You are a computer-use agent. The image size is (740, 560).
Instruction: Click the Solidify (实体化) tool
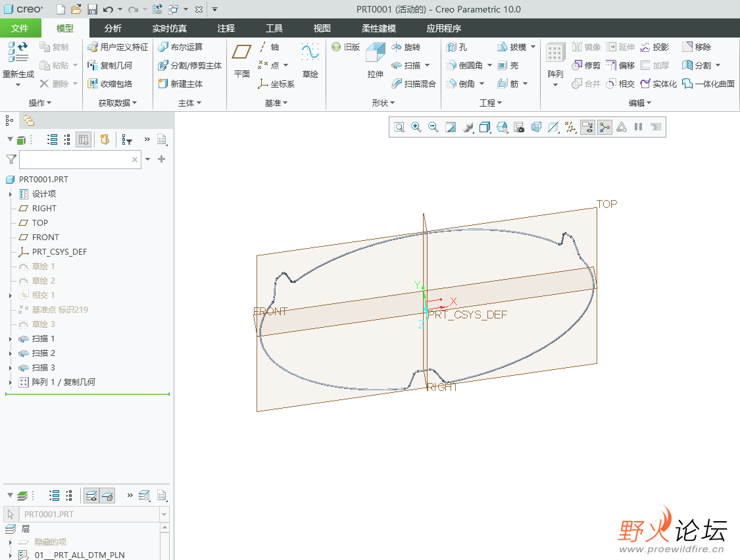point(659,84)
